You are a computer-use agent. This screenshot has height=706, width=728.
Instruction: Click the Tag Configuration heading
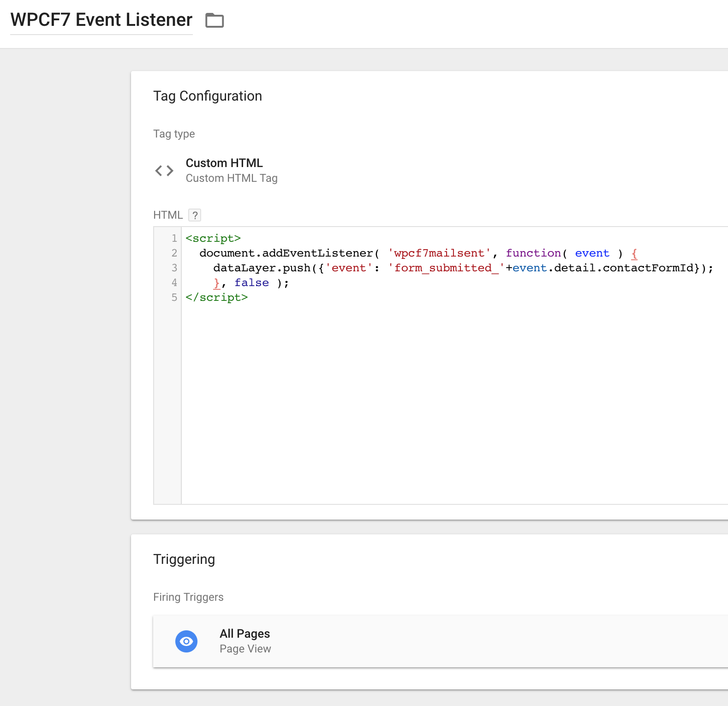tap(208, 96)
